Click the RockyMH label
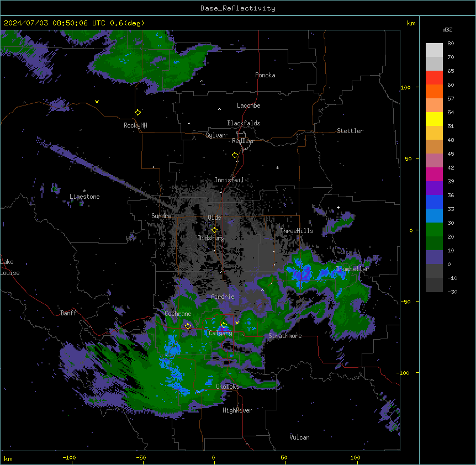The width and height of the screenshot is (476, 465). point(135,125)
